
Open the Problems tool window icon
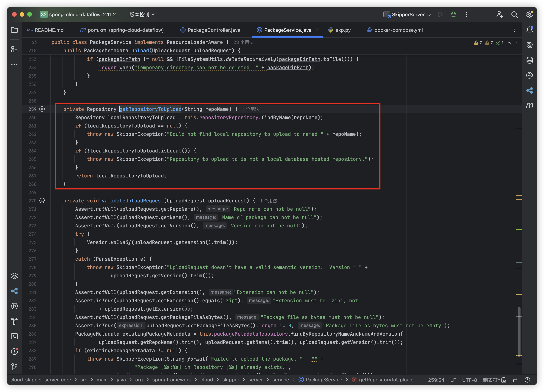pyautogui.click(x=14, y=351)
